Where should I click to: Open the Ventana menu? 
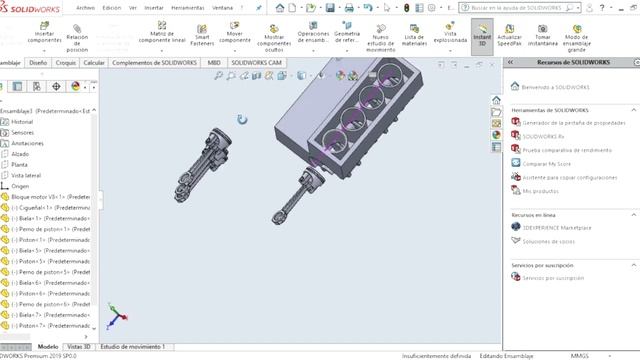coord(222,8)
